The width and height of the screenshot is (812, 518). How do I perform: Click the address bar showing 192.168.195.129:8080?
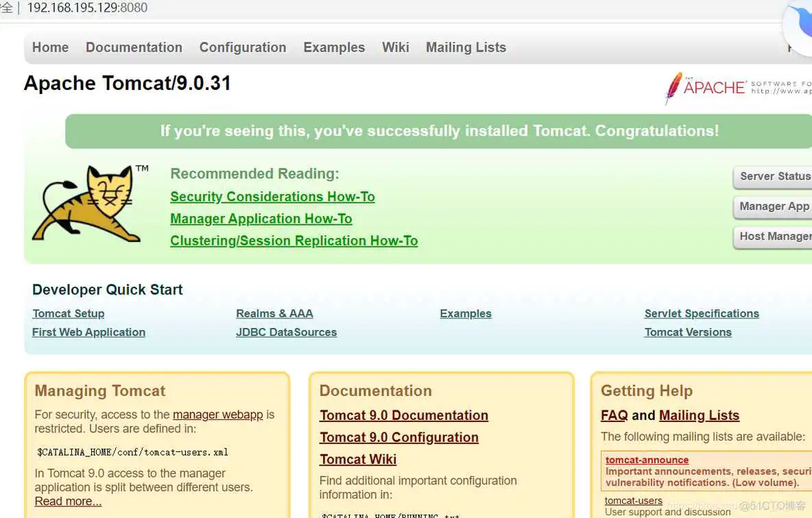tap(88, 8)
